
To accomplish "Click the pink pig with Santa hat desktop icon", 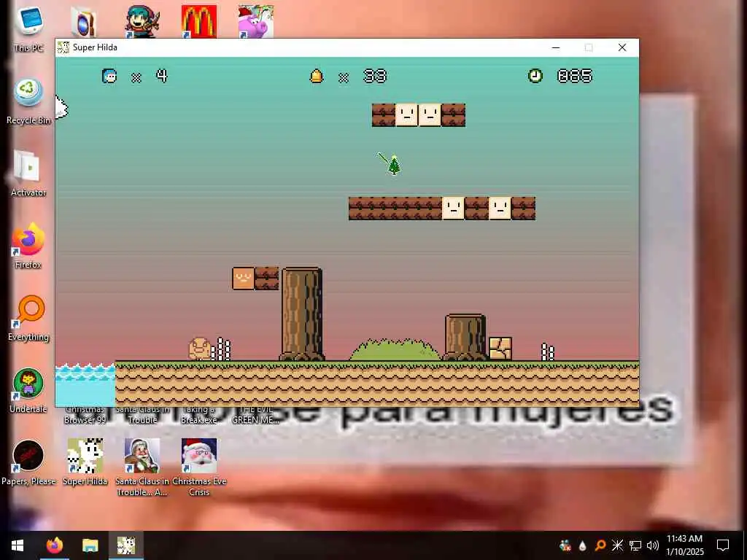I will coord(256,21).
